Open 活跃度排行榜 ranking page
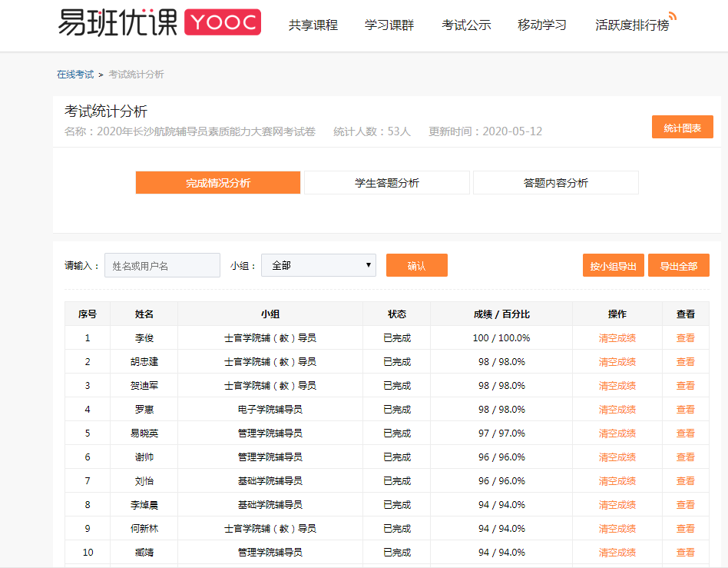Image resolution: width=728 pixels, height=568 pixels. 632,25
